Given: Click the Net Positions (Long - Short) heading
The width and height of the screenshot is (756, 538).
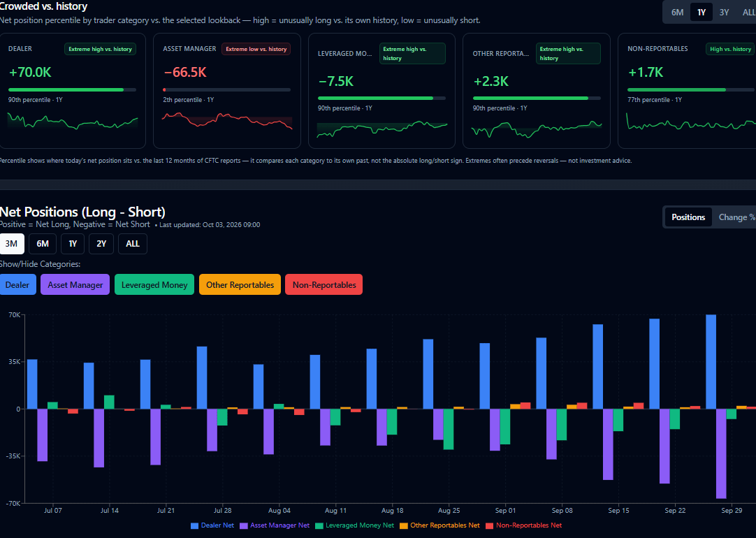Looking at the screenshot, I should tap(82, 212).
